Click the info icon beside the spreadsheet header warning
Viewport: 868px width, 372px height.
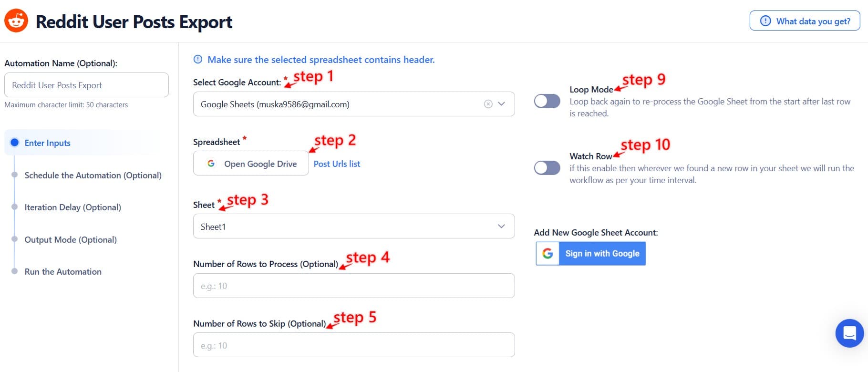point(197,59)
